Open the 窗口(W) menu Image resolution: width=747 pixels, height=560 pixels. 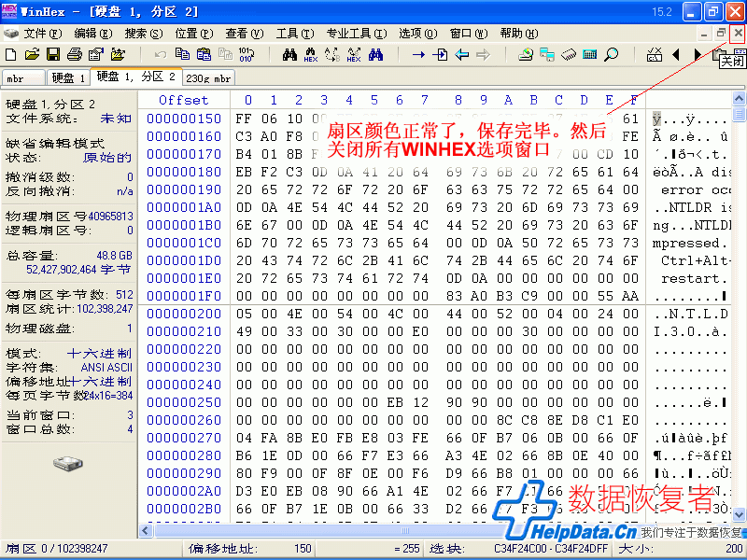point(469,34)
